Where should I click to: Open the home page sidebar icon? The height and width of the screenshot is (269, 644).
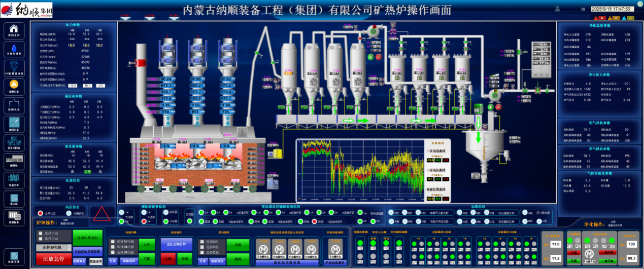pos(14,31)
